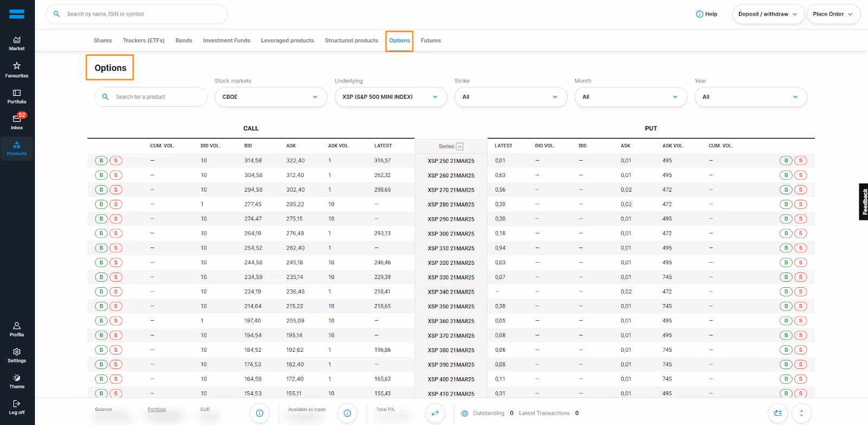Screen dimensions: 868x425
Task: Click the Search for a product field
Action: tap(151, 97)
